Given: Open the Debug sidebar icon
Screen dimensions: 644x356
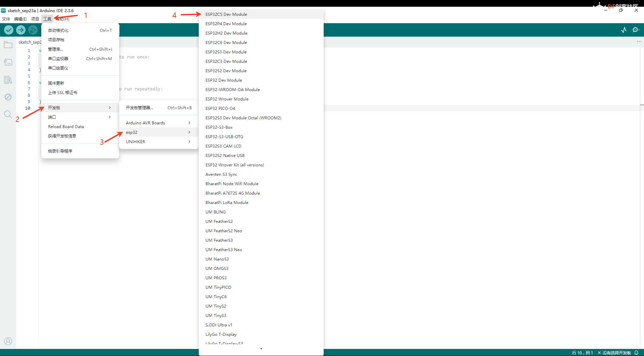Looking at the screenshot, I should [8, 97].
